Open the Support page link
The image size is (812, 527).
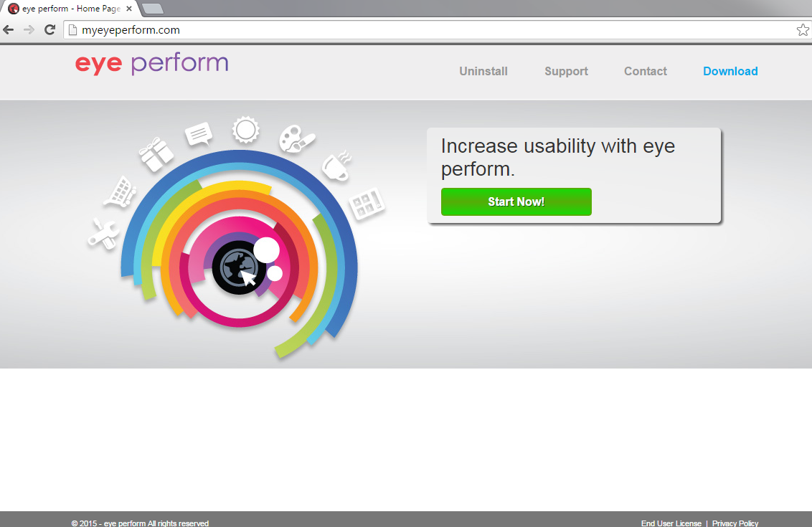pos(566,71)
